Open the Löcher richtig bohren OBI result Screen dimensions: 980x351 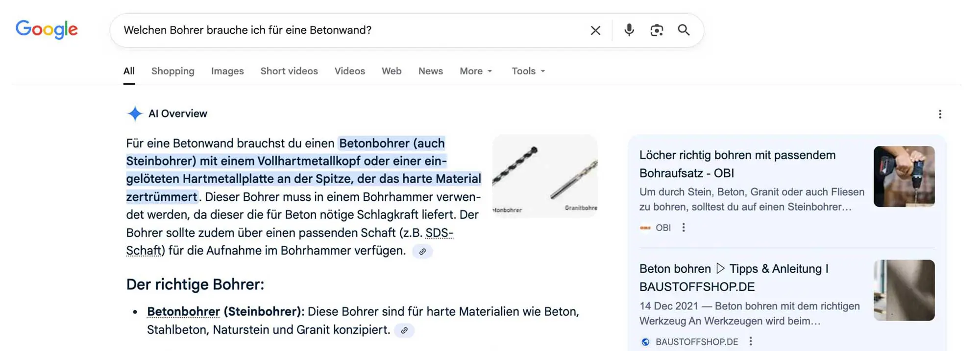coord(737,164)
